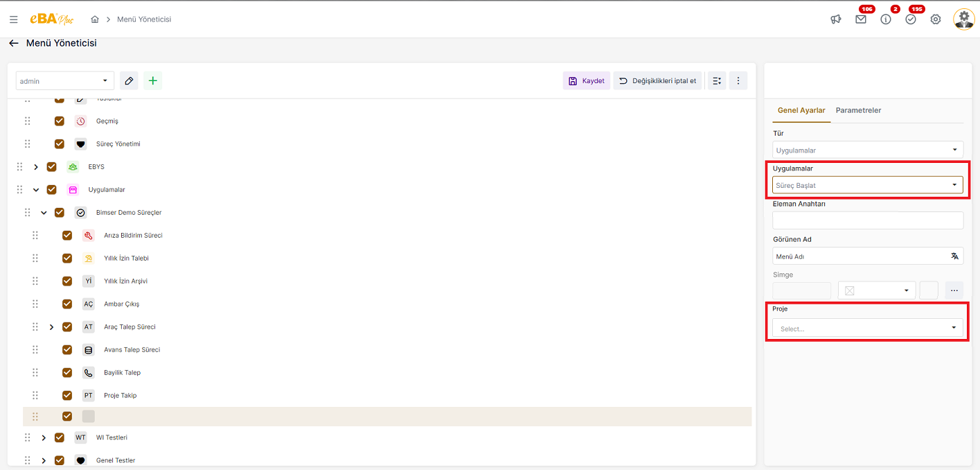Switch to the Parametreler tab
This screenshot has width=980, height=470.
pyautogui.click(x=858, y=110)
